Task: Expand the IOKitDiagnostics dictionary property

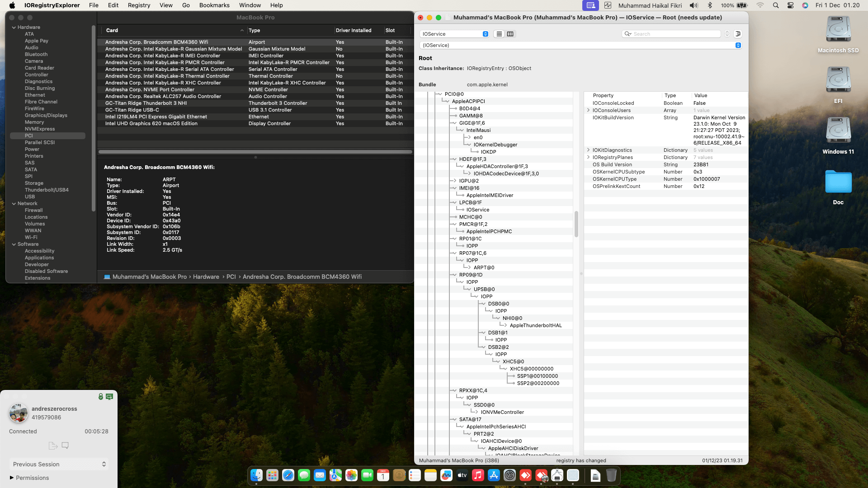Action: coord(588,150)
